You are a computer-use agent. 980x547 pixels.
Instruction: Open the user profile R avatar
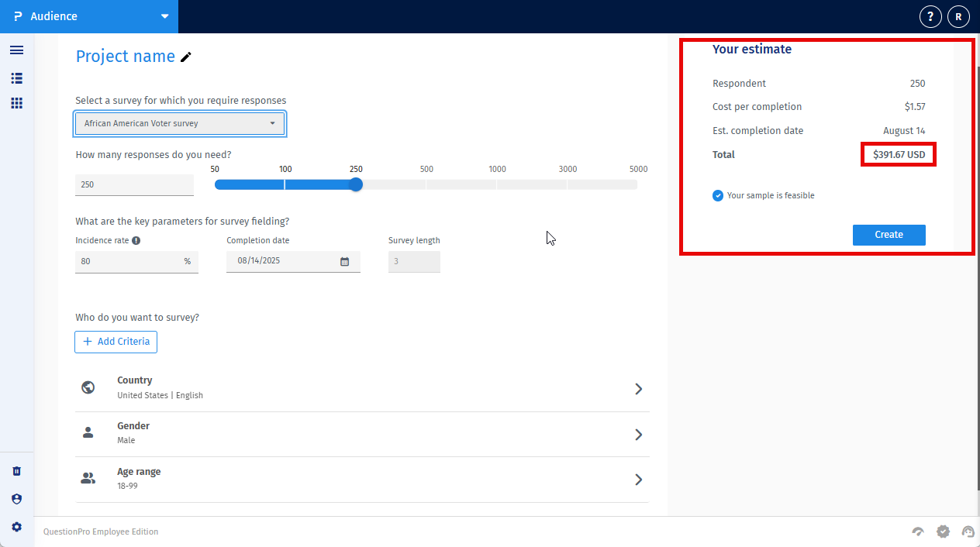[x=959, y=16]
